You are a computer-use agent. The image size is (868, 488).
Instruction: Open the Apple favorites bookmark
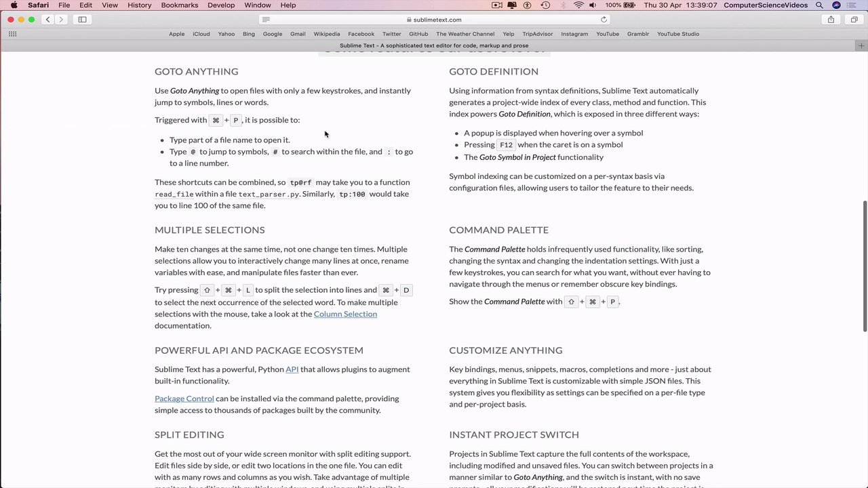point(176,34)
